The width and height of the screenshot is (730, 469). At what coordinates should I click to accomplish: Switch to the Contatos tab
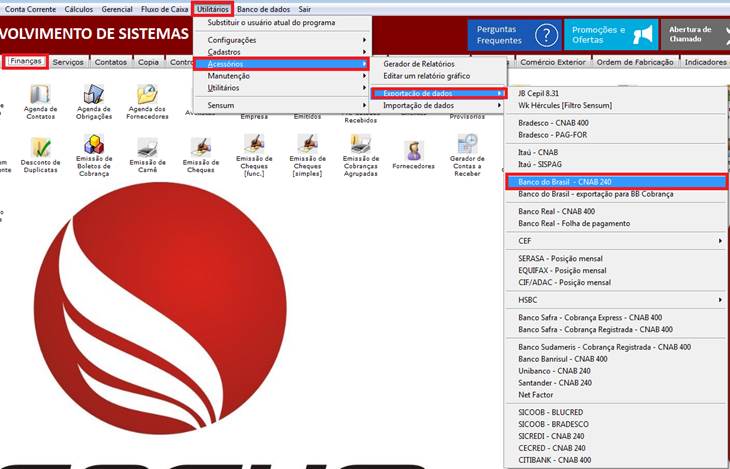111,62
